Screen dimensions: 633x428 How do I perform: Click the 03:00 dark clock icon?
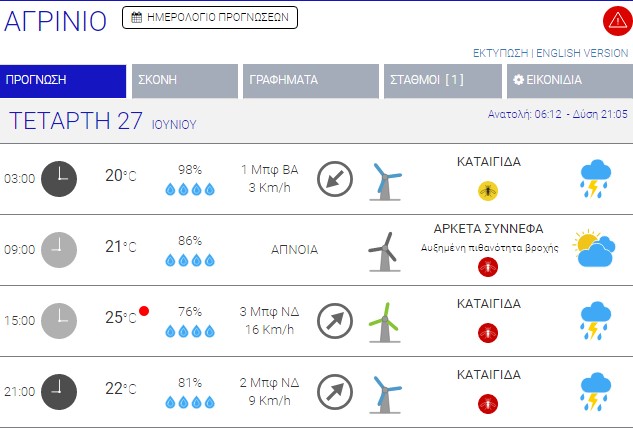59,178
